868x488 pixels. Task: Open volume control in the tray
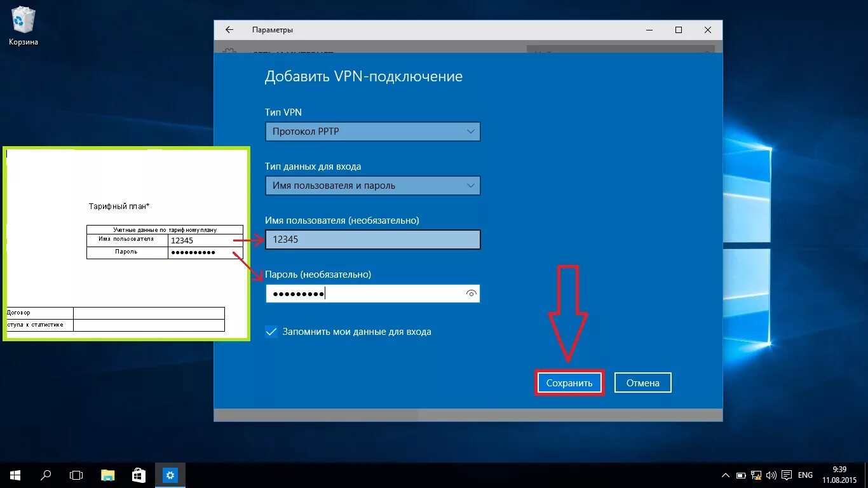click(771, 475)
